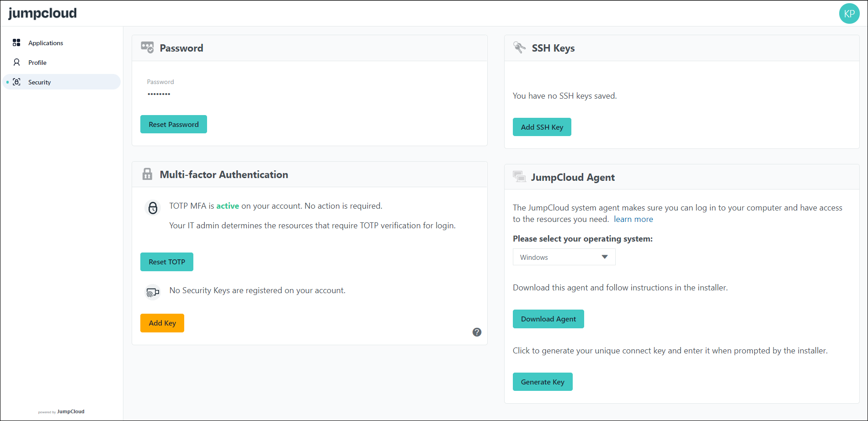The height and width of the screenshot is (421, 868).
Task: Click the Profile person icon in sidebar
Action: point(16,62)
